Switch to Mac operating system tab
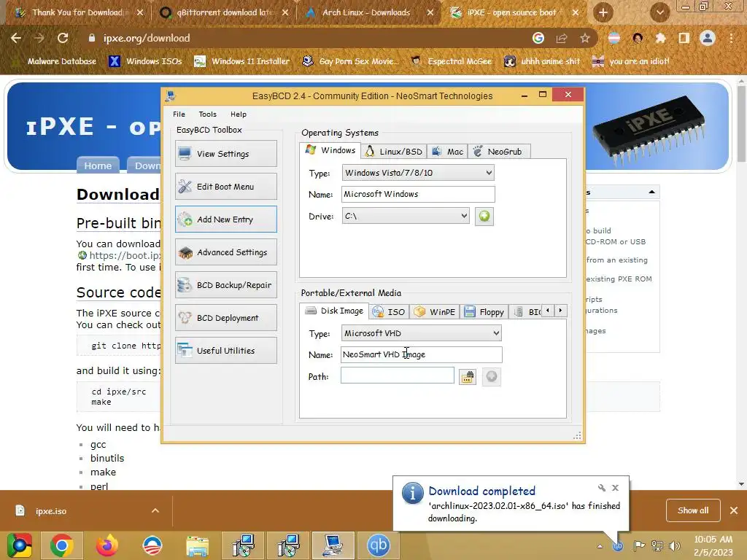The image size is (747, 560). tap(447, 152)
